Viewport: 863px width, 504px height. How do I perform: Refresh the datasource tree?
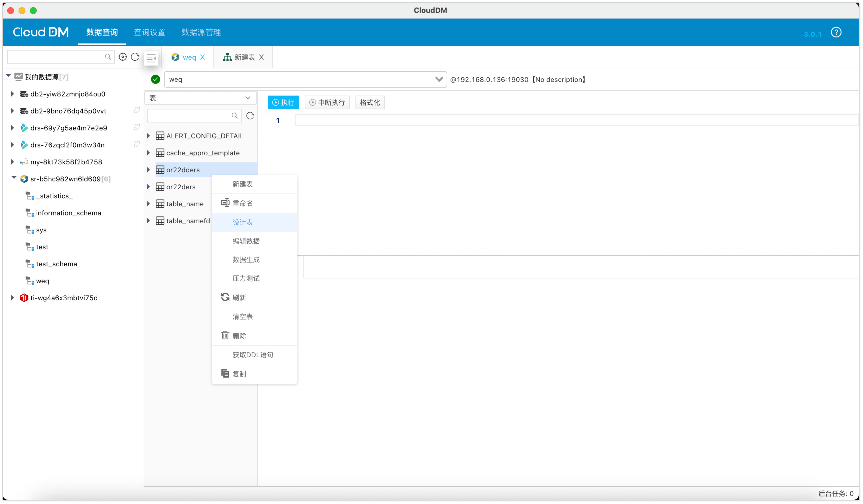tap(135, 57)
